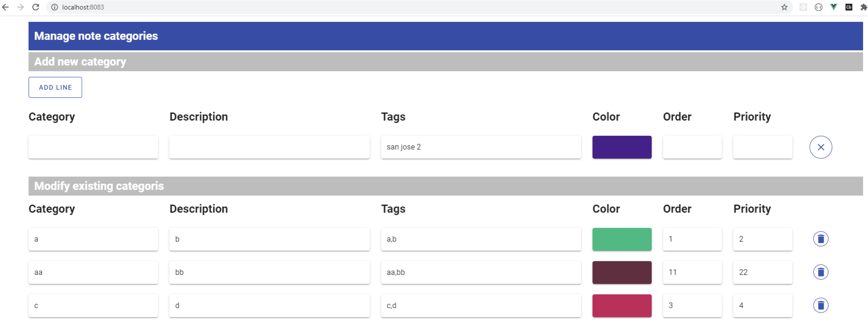Open the green color swatch for category 'a'

point(622,239)
